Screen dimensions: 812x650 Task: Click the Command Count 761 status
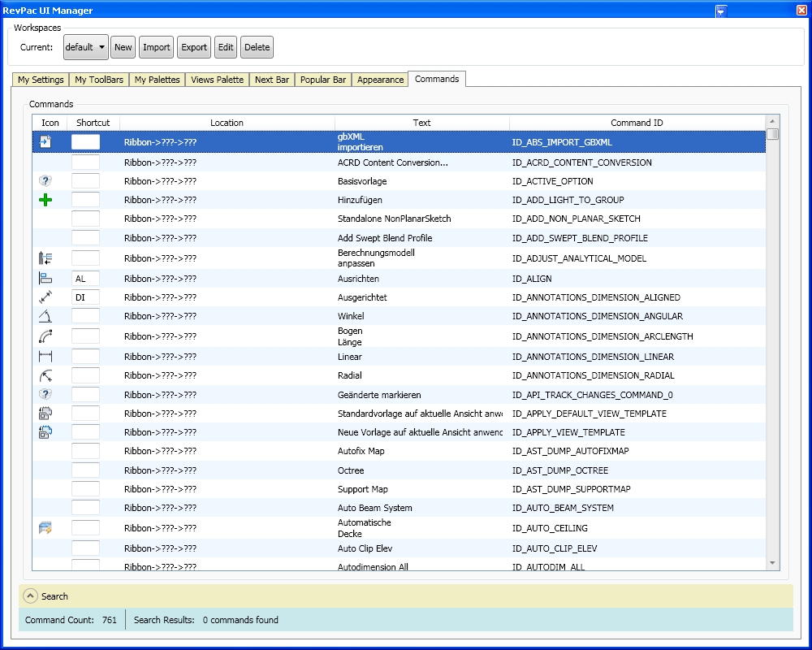[x=71, y=620]
